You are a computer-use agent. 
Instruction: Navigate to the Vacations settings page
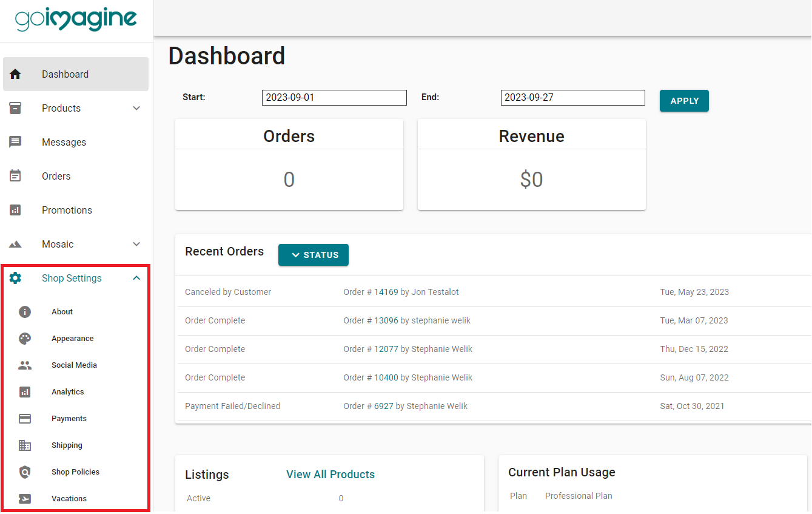(x=69, y=498)
